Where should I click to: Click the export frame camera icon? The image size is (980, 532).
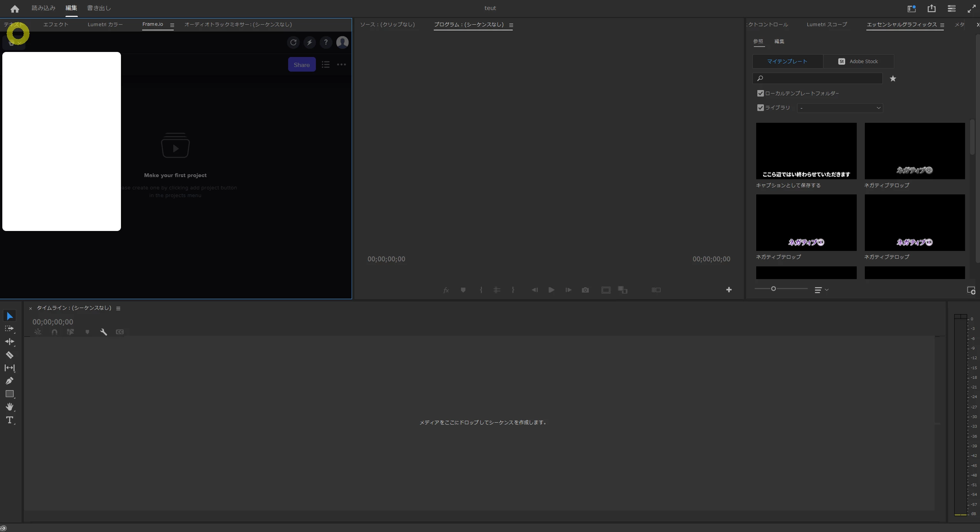click(585, 290)
